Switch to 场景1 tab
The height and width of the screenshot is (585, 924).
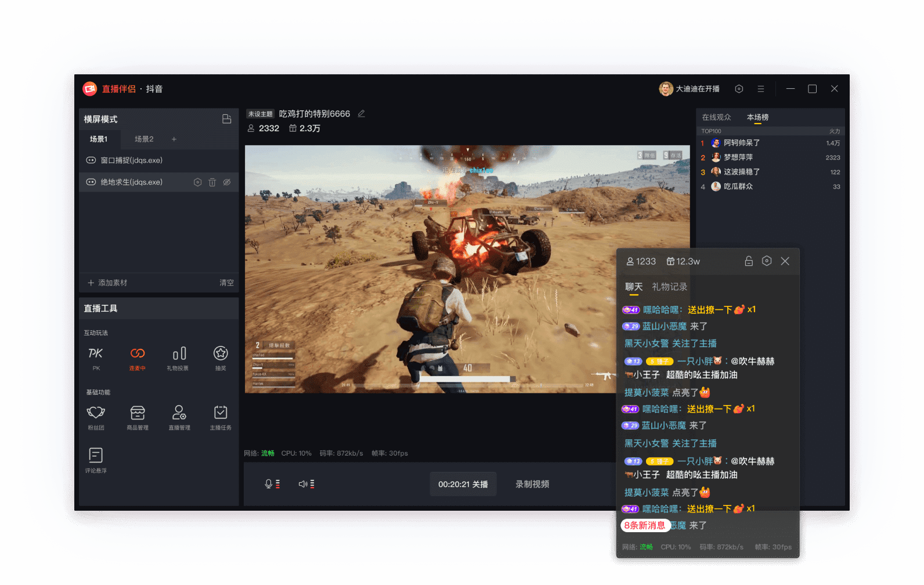tap(99, 139)
